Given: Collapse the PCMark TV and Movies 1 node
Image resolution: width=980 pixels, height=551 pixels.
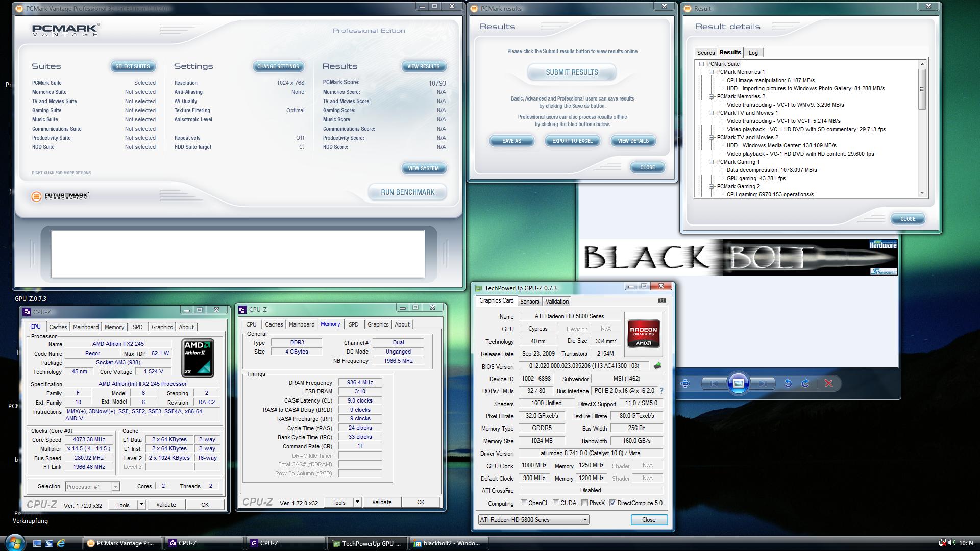Looking at the screenshot, I should (711, 113).
